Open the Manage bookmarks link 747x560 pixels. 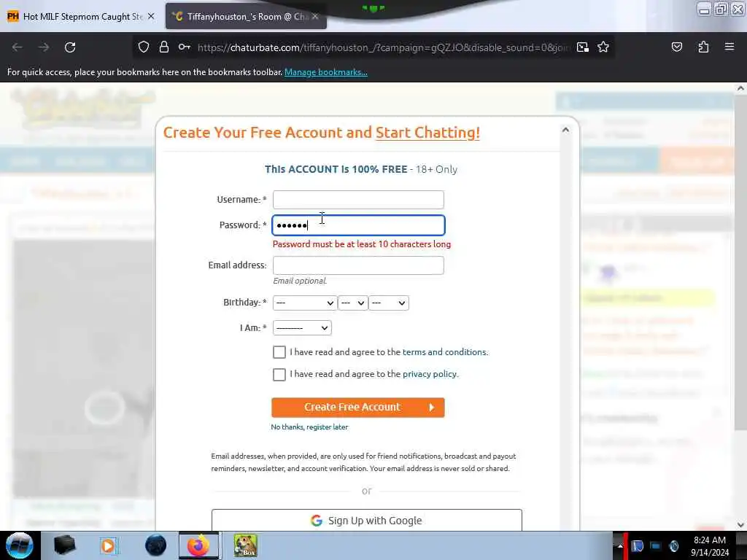(x=326, y=72)
